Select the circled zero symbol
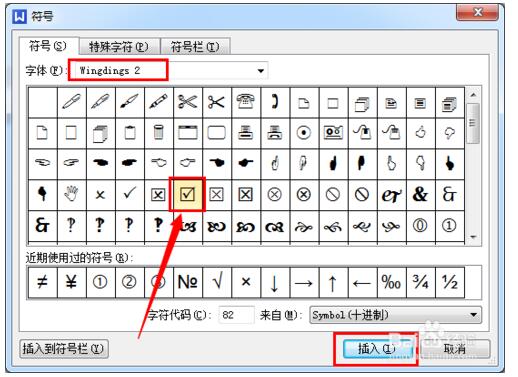 [x=420, y=226]
